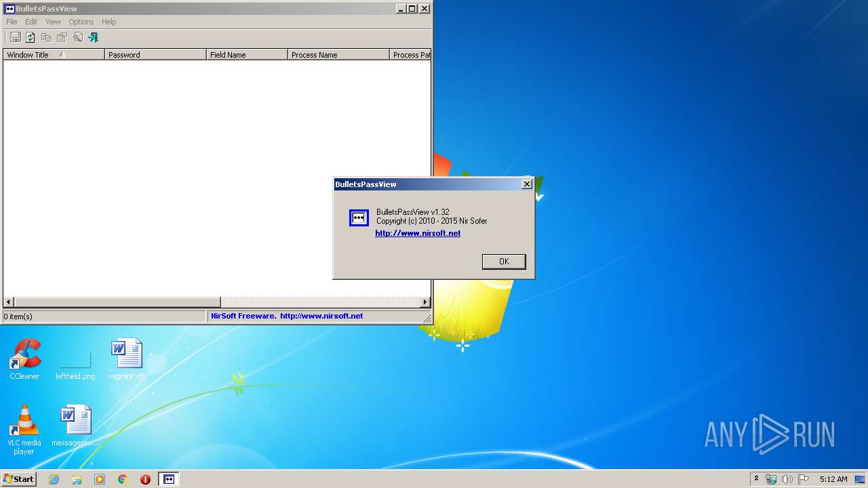Open the Start menu
Screen dimensions: 868x488
pos(18,479)
